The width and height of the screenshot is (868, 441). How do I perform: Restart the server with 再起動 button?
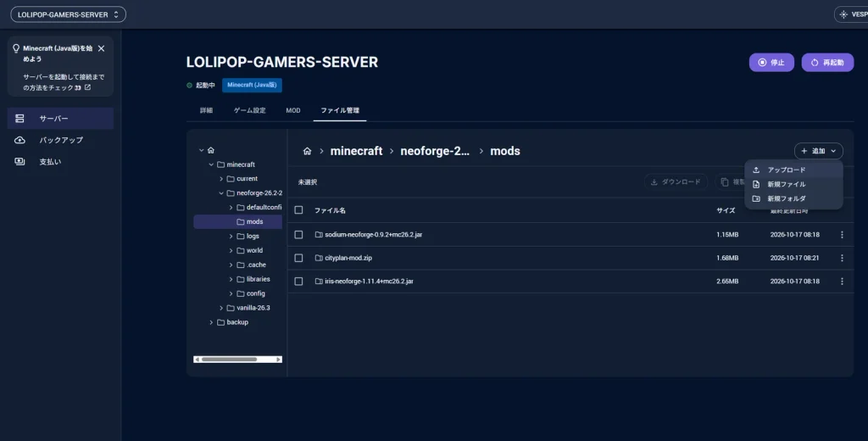point(827,63)
